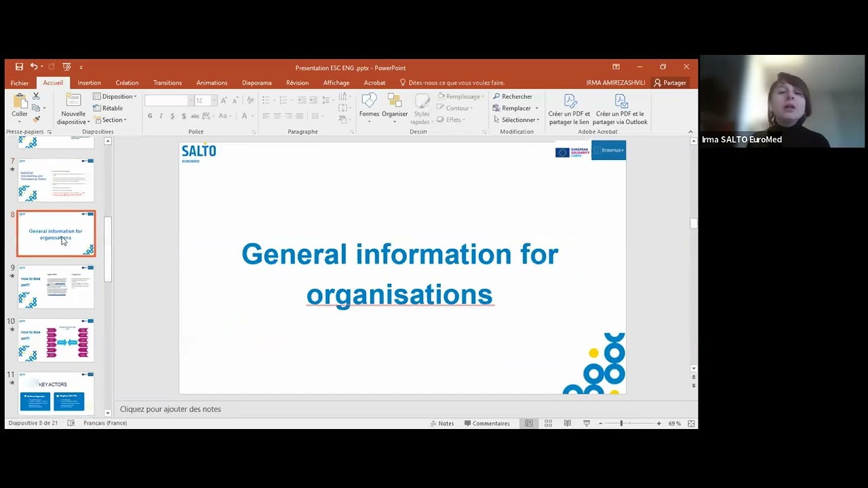Open the Remplissage shape fill dropdown
Image resolution: width=868 pixels, height=488 pixels.
tap(462, 96)
